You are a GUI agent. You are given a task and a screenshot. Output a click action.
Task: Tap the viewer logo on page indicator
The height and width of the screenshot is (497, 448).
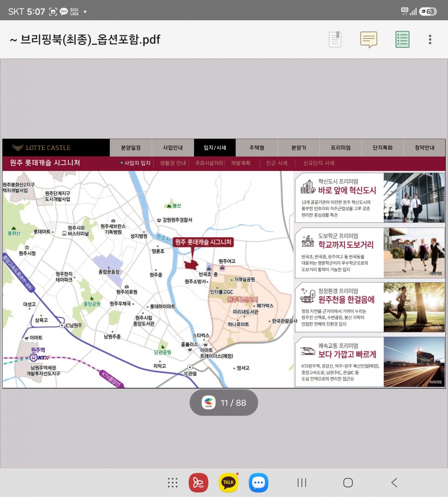208,403
